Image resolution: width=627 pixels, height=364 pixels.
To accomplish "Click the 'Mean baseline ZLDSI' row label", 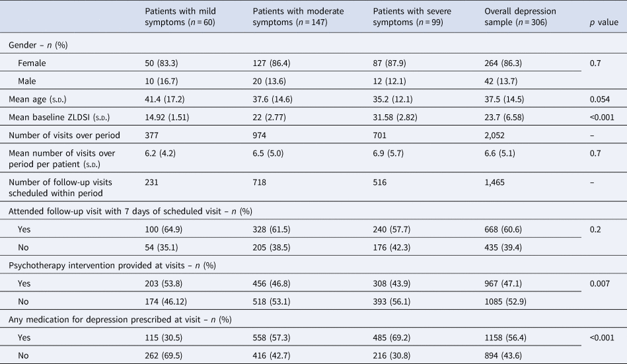I will click(58, 118).
